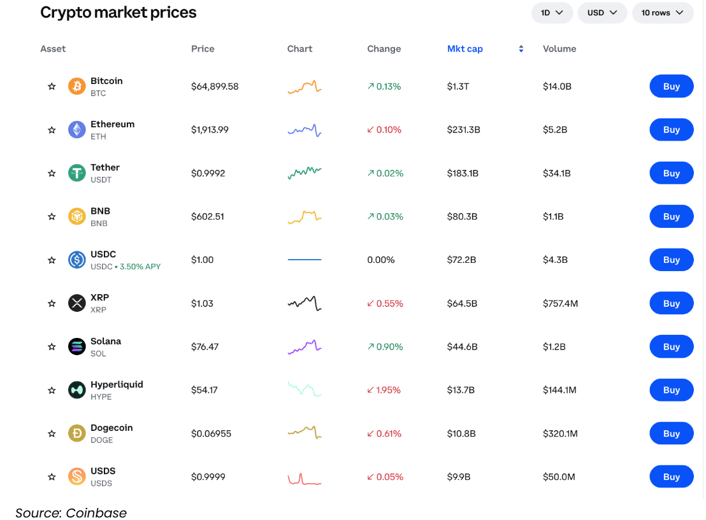Sort by the Mkt cap column header
Image resolution: width=706 pixels, height=520 pixels.
click(465, 49)
